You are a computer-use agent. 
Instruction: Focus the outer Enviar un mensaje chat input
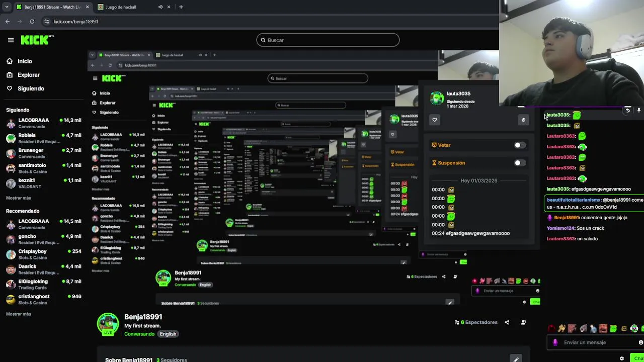click(x=596, y=342)
